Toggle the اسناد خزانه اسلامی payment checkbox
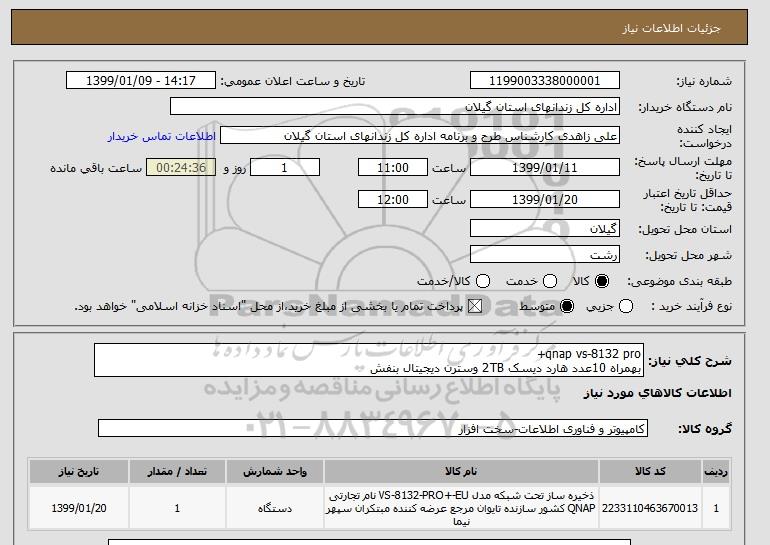 [x=475, y=306]
